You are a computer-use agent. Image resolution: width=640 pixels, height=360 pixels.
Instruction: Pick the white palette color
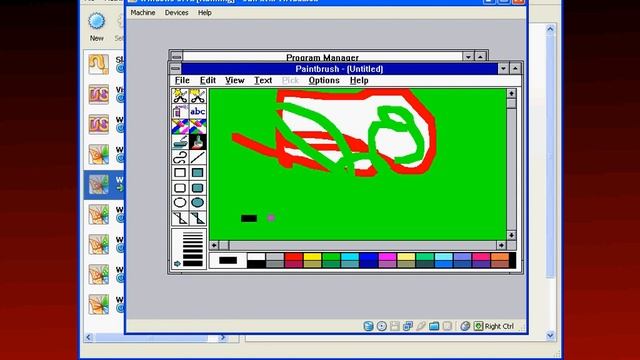[x=256, y=257]
